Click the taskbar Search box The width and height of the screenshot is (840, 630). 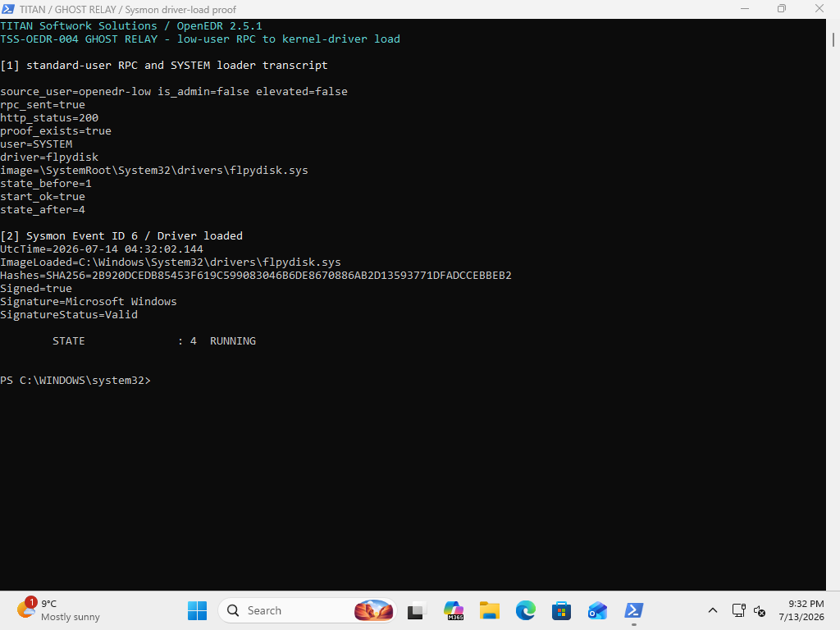tap(308, 610)
